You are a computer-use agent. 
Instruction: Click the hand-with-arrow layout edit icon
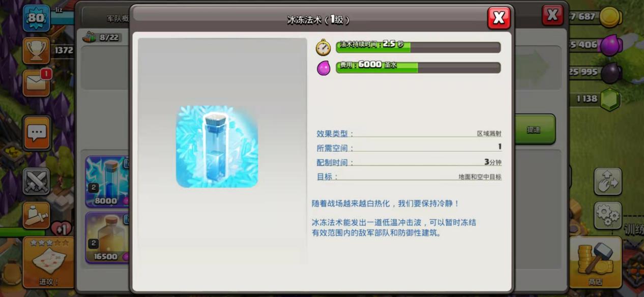608,182
